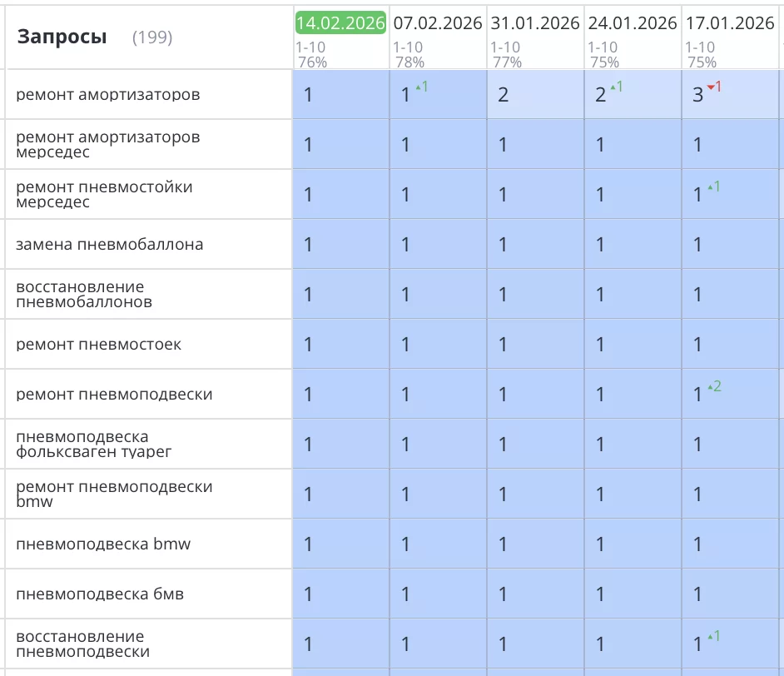Click the green +2 position change indicator
Viewport: 784px width, 676px height.
click(x=713, y=386)
